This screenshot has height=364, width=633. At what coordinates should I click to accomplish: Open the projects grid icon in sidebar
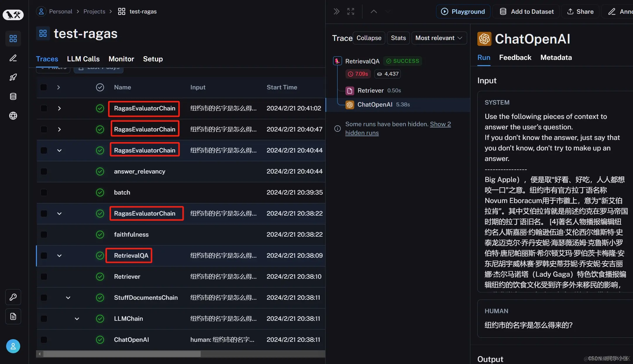pyautogui.click(x=13, y=39)
